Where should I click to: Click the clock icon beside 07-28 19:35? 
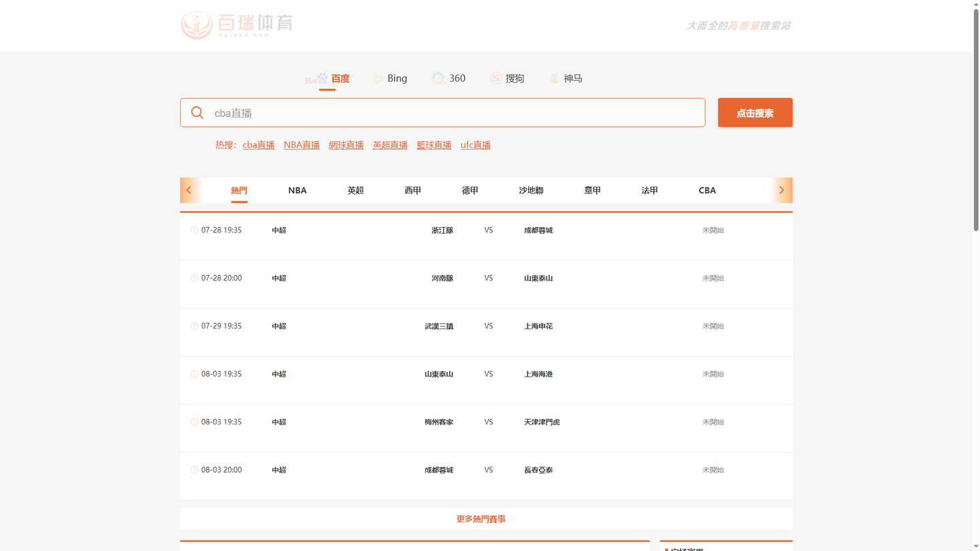[195, 231]
